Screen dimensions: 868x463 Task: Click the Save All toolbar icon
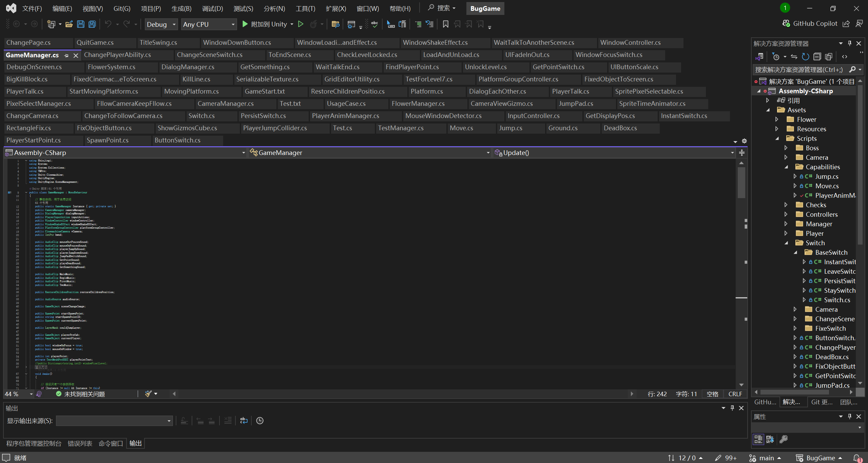click(x=92, y=24)
